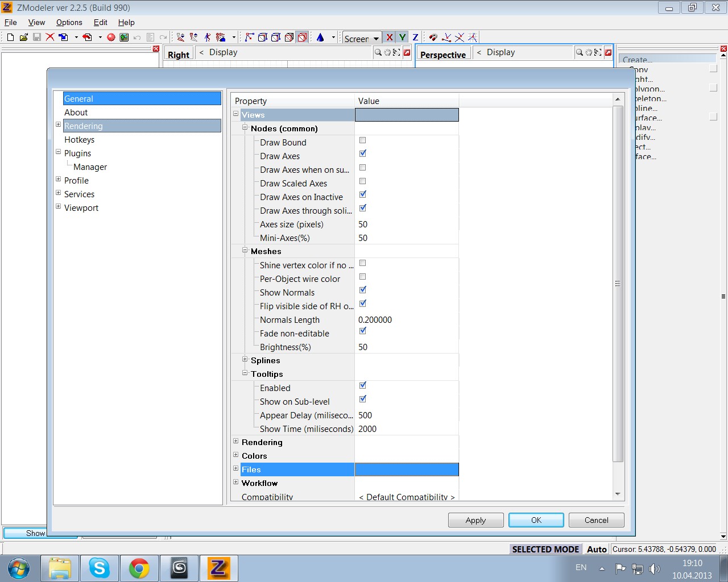Uncheck the Show on Sub-level checkbox
The width and height of the screenshot is (728, 582).
tap(363, 399)
